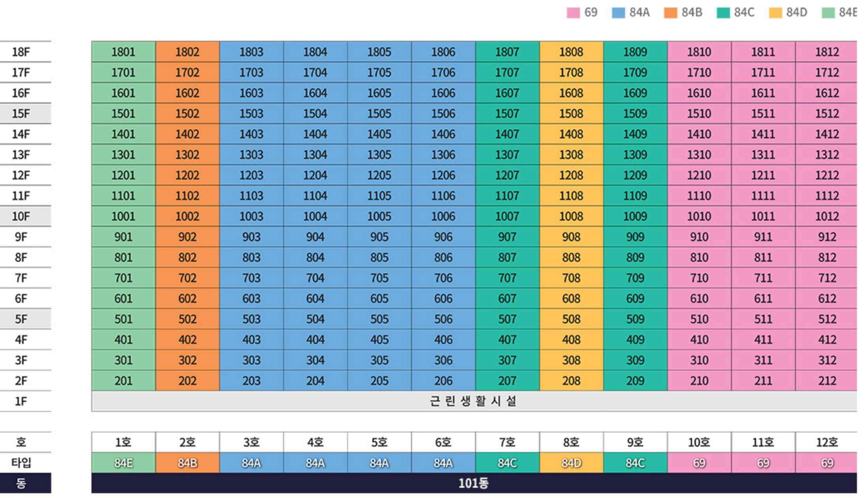
Task: Click the blue 84A legend icon
Action: 618,13
